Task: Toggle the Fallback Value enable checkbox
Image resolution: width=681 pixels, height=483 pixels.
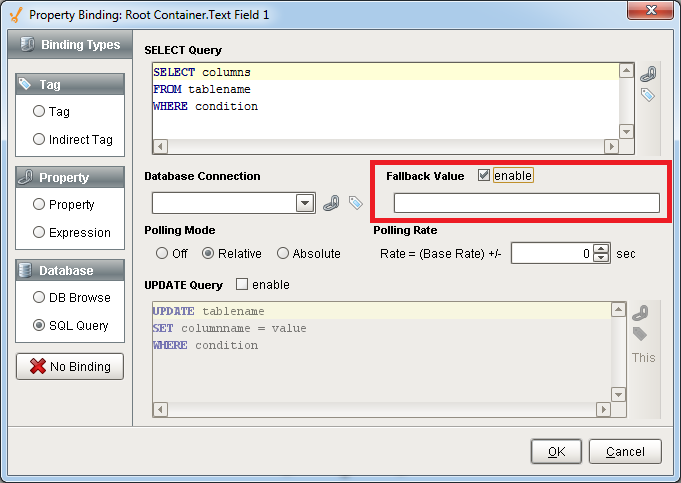Action: pos(484,175)
